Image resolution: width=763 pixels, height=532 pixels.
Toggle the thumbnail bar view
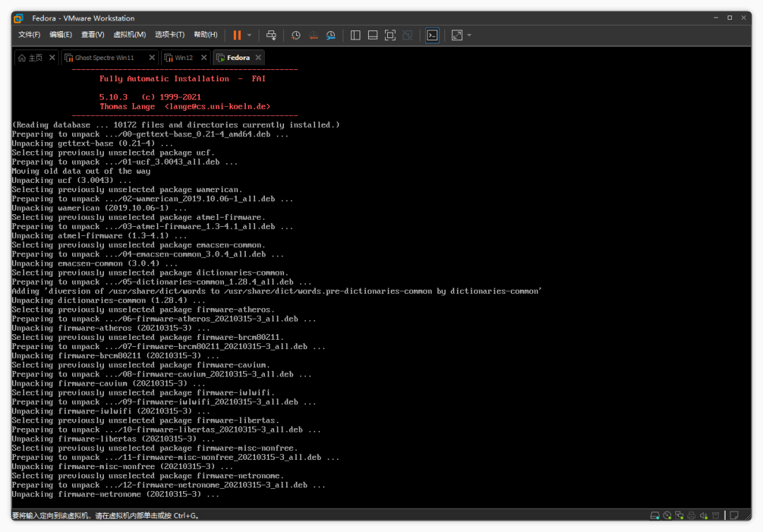372,35
